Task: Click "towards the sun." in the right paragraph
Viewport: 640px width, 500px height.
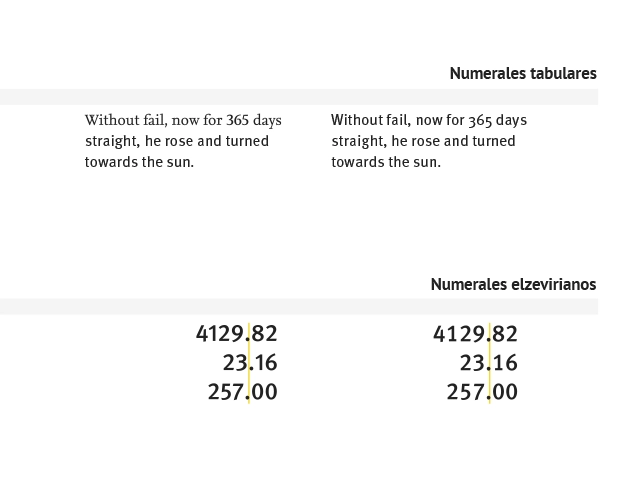Action: click(386, 162)
